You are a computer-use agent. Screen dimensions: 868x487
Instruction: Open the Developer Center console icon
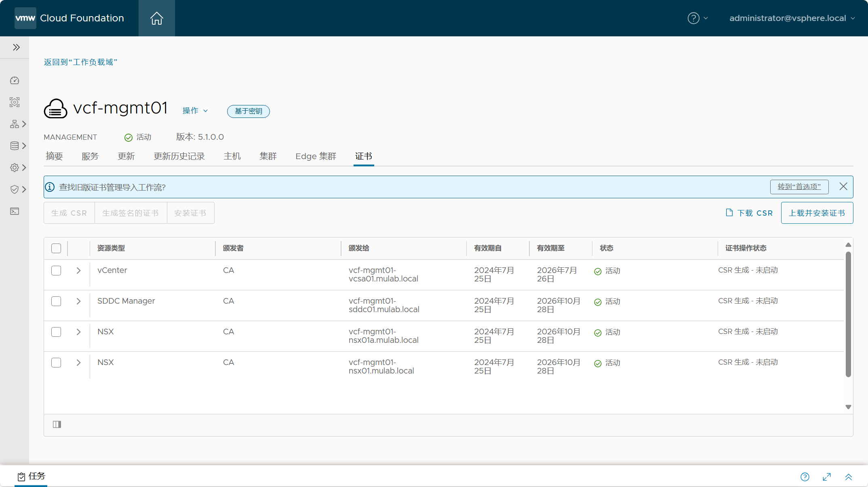click(x=15, y=211)
